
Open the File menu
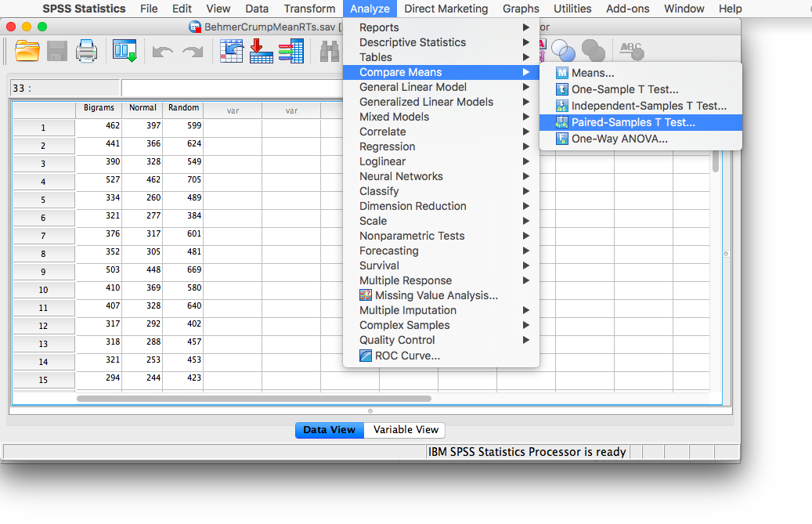[149, 9]
